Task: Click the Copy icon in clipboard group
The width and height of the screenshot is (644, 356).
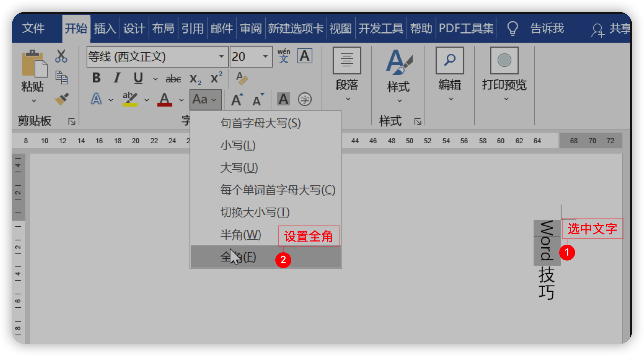Action: tap(62, 78)
